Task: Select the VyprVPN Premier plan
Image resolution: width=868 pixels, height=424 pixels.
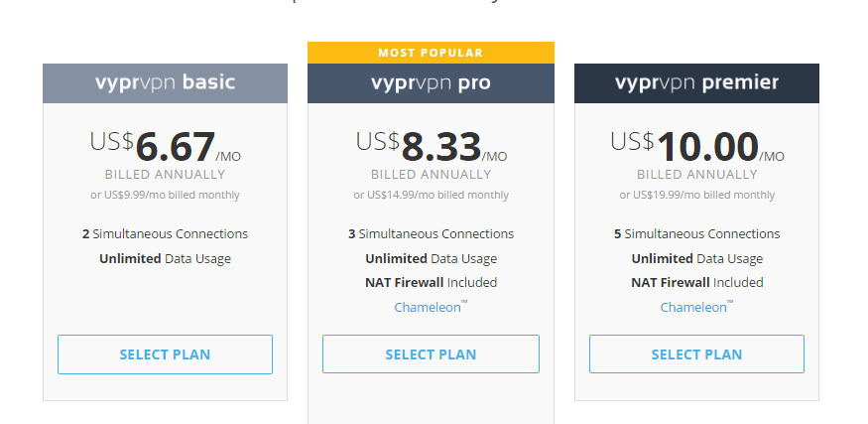Action: pos(696,354)
